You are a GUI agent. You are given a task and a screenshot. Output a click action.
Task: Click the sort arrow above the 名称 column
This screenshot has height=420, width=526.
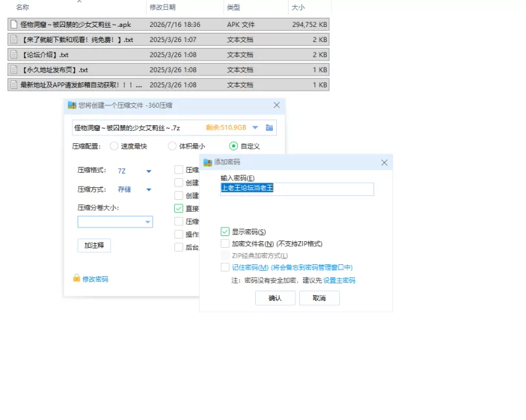pyautogui.click(x=79, y=2)
